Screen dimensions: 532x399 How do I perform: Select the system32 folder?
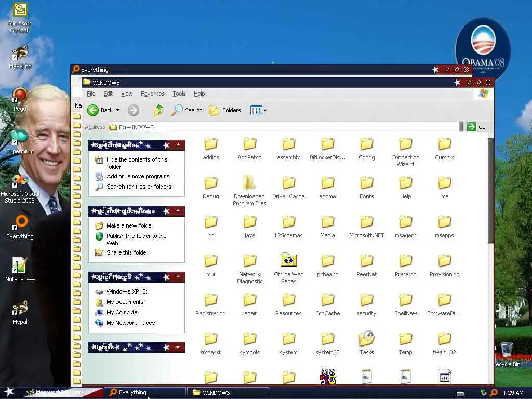click(x=327, y=344)
